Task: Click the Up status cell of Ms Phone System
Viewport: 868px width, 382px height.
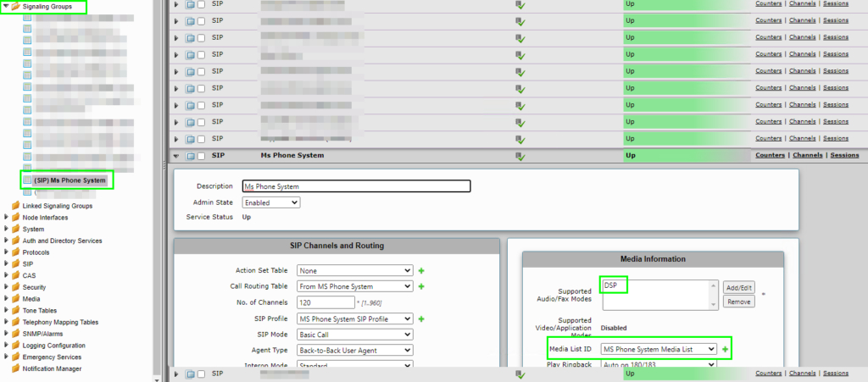Action: click(x=686, y=156)
